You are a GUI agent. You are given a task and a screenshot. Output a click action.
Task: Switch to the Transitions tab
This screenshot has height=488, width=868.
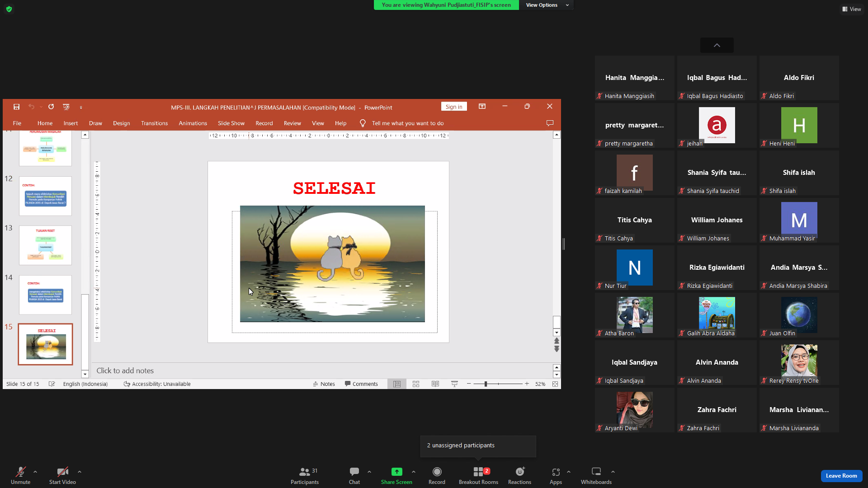154,123
